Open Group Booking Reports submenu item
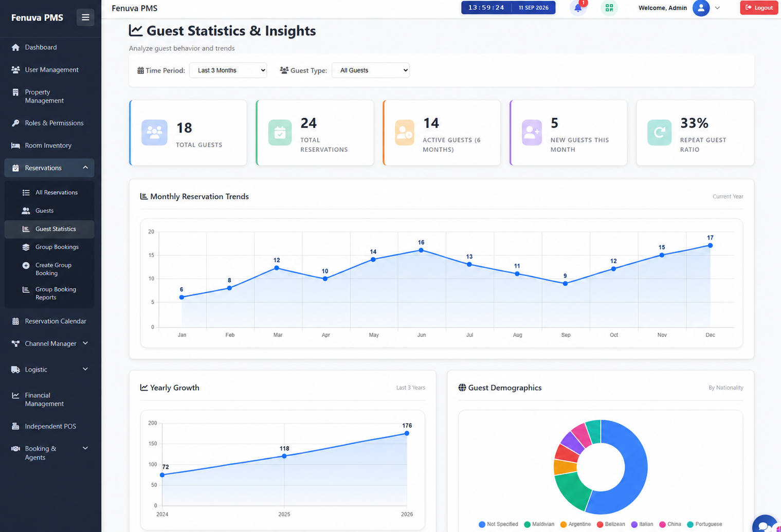The width and height of the screenshot is (781, 532). point(49,293)
